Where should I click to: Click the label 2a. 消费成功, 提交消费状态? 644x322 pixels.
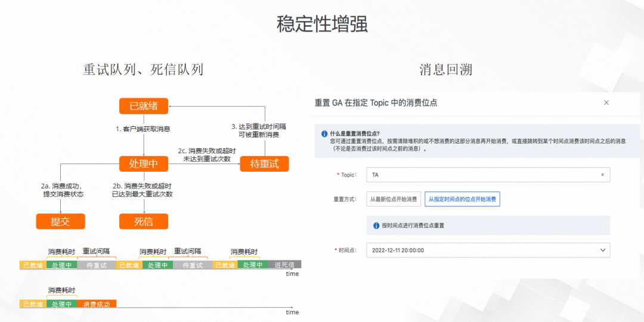point(63,190)
